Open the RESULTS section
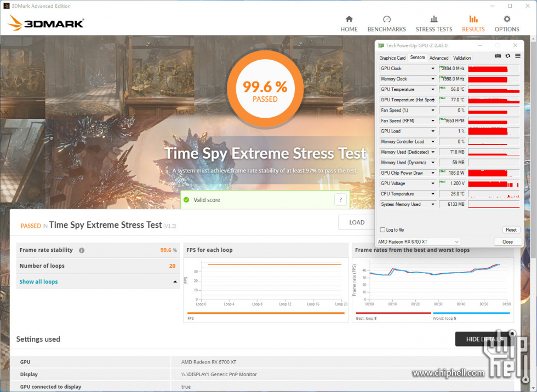Screen dimensions: 537x392 (x=473, y=24)
